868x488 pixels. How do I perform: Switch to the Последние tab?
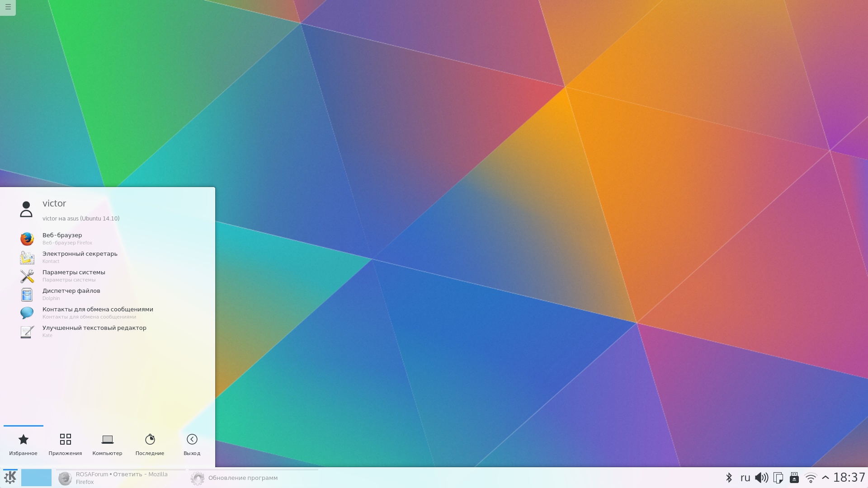(x=150, y=444)
